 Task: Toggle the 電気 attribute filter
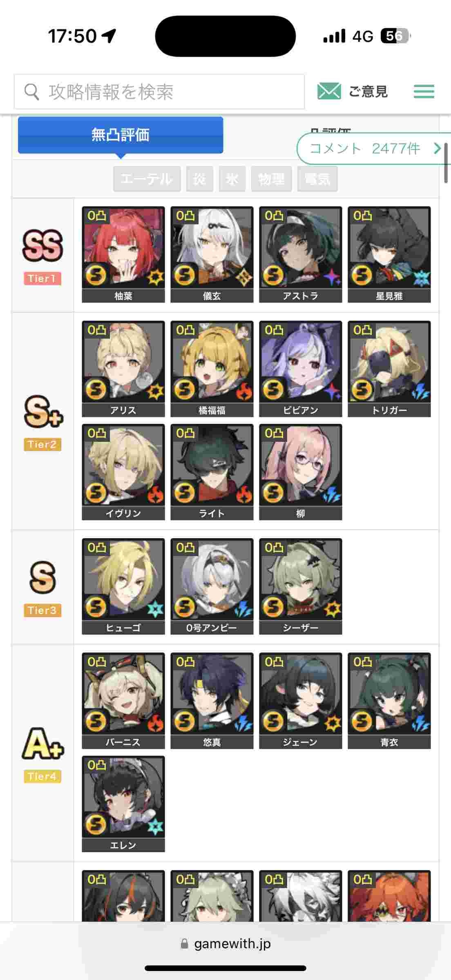coord(317,178)
